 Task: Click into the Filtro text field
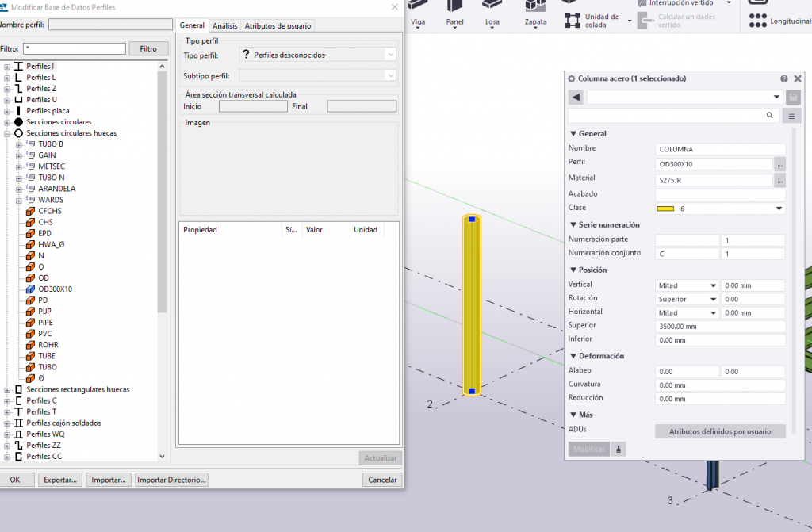point(75,48)
